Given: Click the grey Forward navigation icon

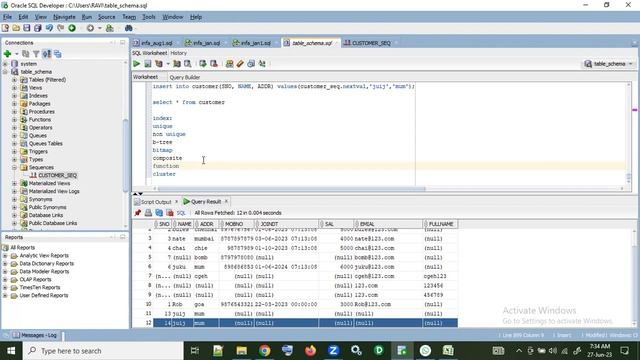Looking at the screenshot, I should (90, 28).
